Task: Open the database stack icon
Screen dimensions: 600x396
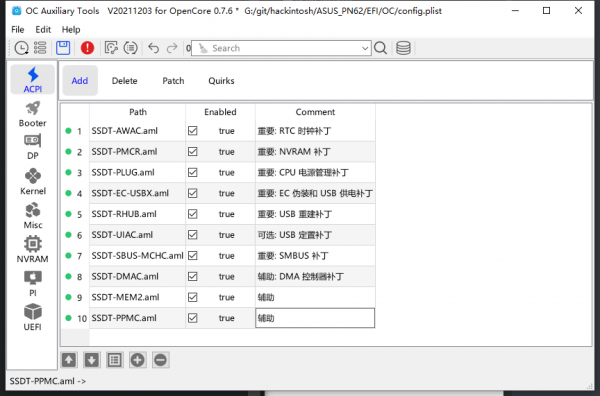Action: pyautogui.click(x=403, y=48)
